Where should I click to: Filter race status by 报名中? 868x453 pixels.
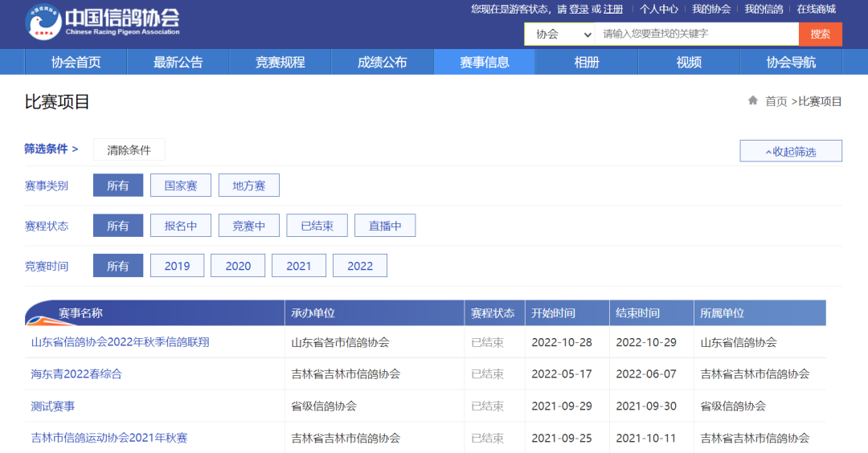click(x=181, y=226)
